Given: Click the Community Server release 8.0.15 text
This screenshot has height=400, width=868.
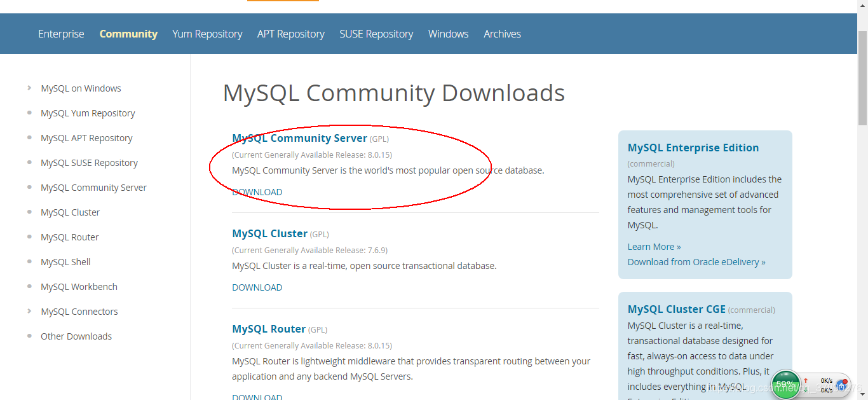Looking at the screenshot, I should click(x=312, y=155).
